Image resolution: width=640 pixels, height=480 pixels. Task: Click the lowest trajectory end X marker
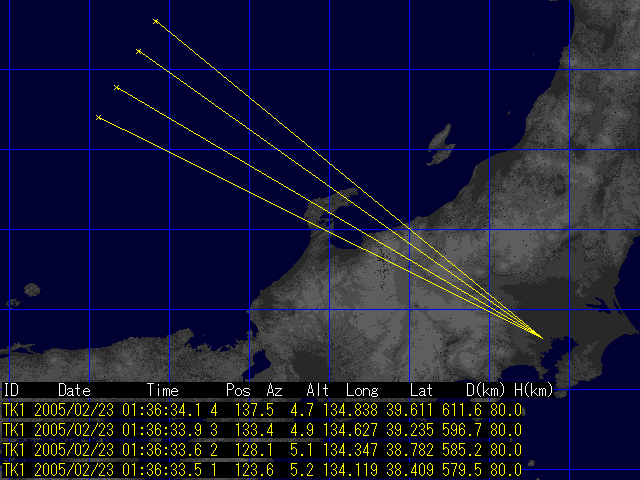[98, 117]
